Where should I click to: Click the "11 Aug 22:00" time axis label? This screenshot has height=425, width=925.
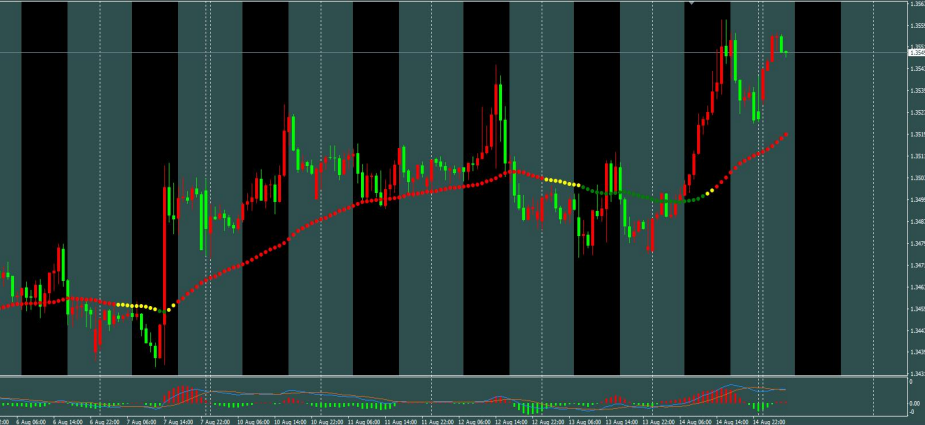438,422
